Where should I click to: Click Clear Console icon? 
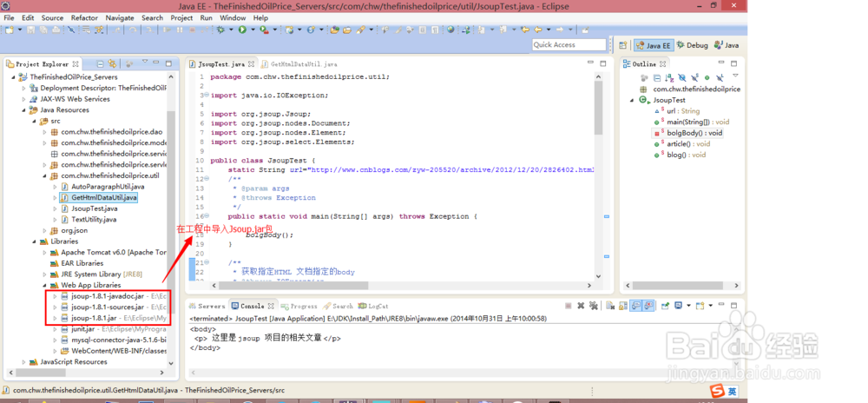[x=610, y=306]
